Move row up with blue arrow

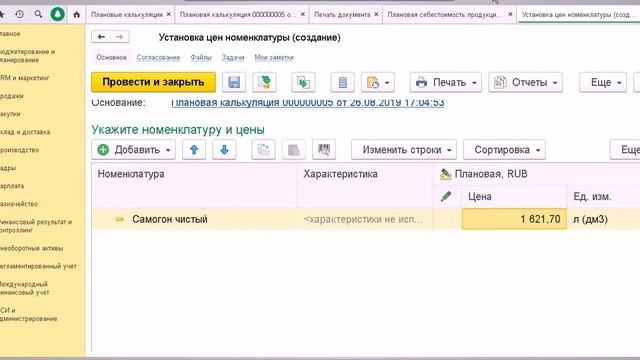click(x=194, y=150)
